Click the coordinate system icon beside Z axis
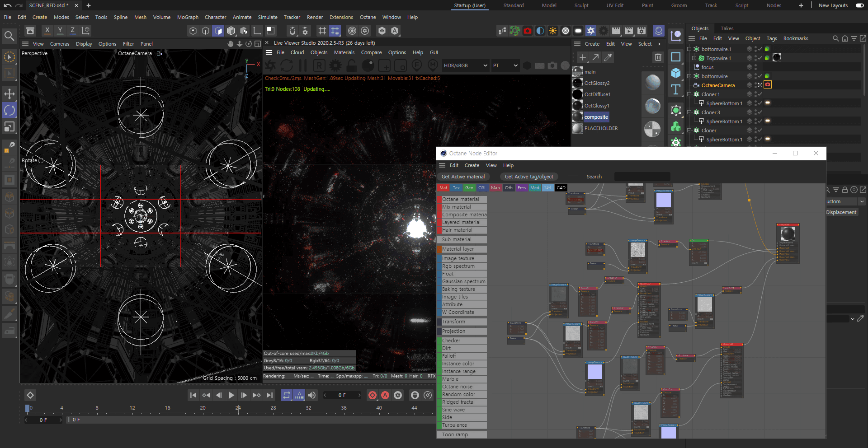 pos(85,30)
